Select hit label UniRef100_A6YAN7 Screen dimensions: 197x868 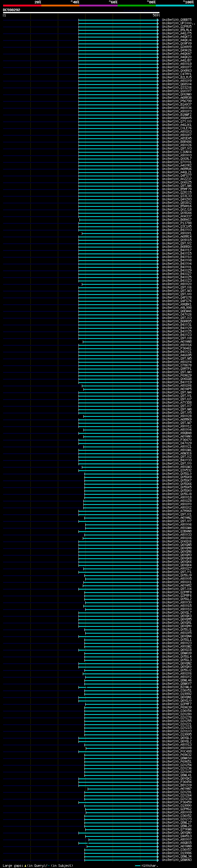coord(177,789)
